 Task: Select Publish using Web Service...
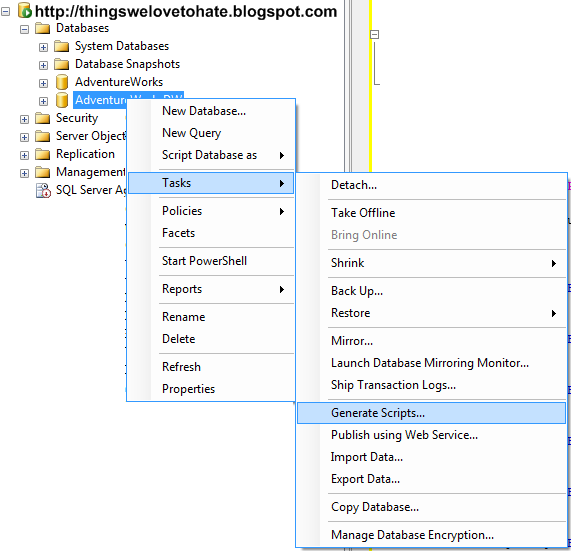coord(432,435)
